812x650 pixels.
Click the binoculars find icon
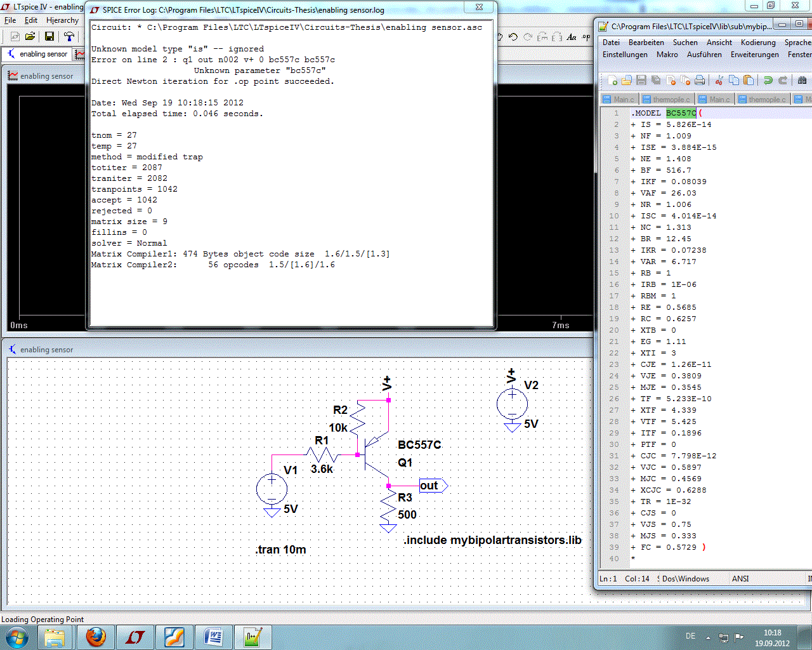[802, 80]
